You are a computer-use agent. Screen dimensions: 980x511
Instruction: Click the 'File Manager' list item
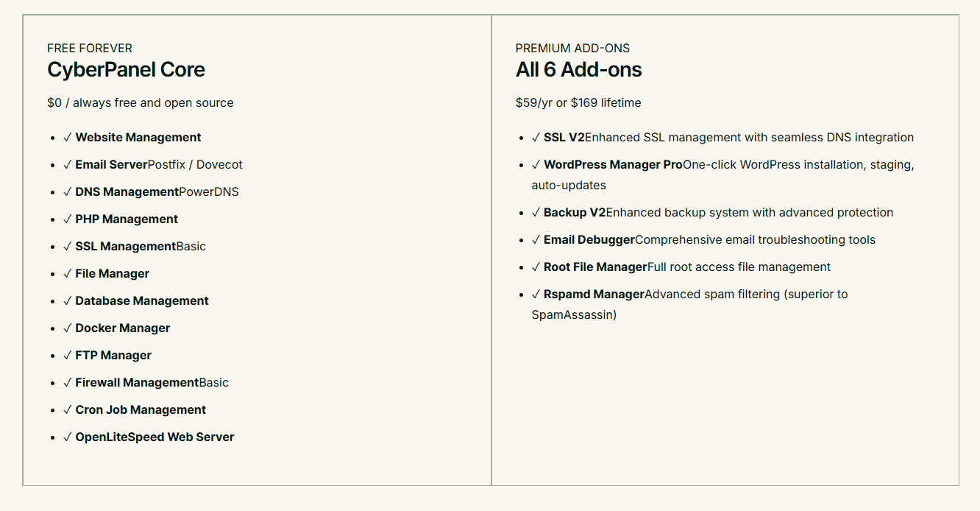pos(106,274)
